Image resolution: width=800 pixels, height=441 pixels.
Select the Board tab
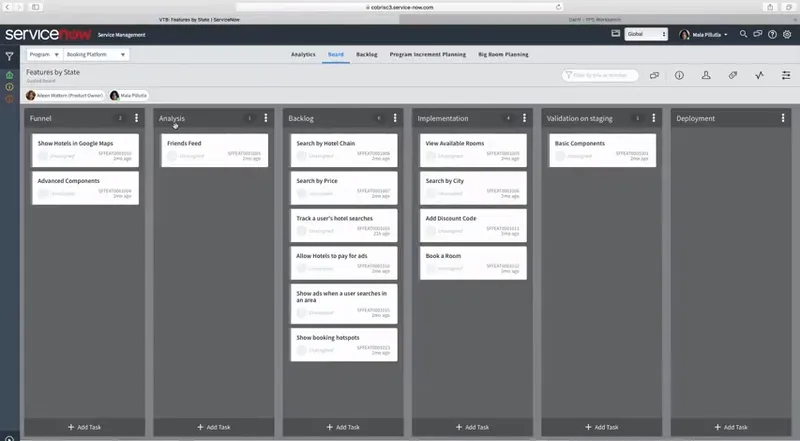coord(336,54)
